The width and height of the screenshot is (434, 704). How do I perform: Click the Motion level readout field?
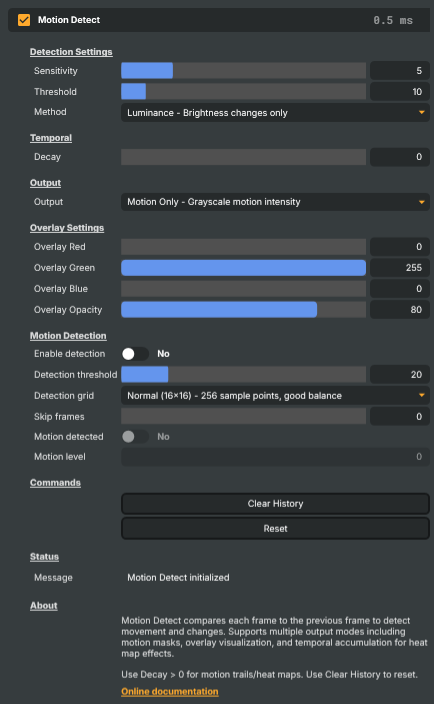pyautogui.click(x=275, y=457)
